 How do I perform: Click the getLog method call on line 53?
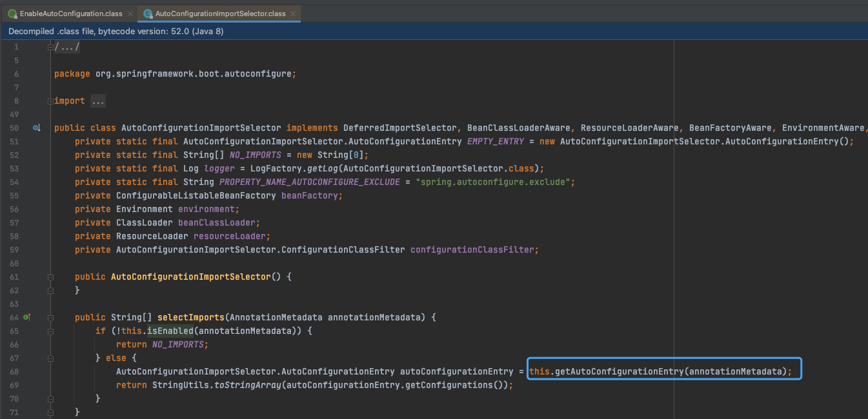click(323, 169)
